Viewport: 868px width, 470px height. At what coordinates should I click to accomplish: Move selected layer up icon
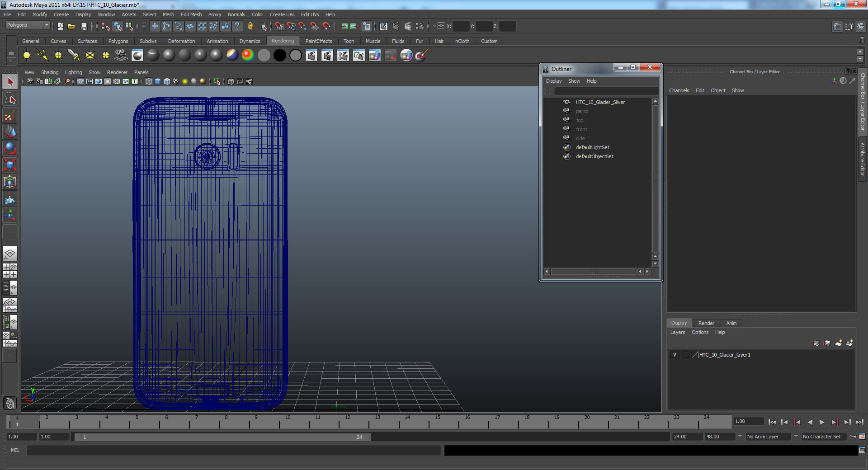pyautogui.click(x=816, y=343)
